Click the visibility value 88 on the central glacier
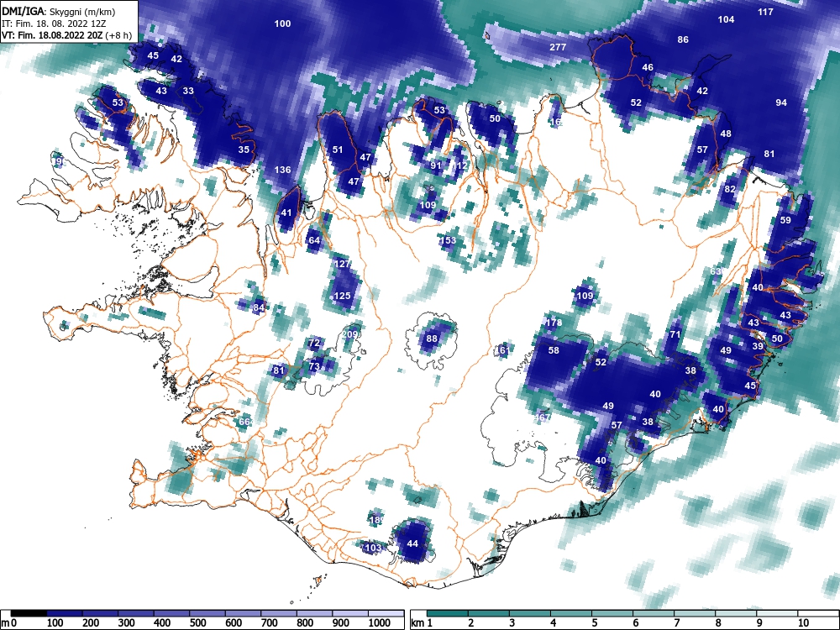 432,339
